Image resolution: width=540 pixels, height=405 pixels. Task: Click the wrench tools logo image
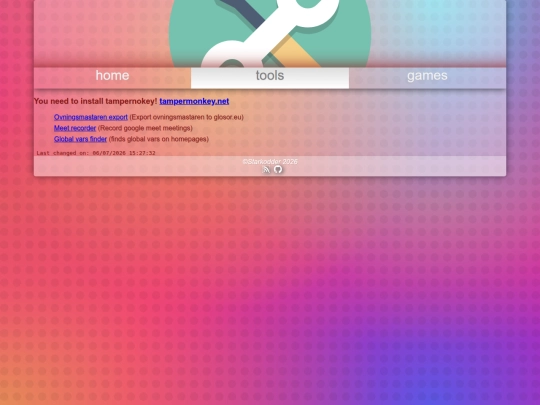coord(270,33)
